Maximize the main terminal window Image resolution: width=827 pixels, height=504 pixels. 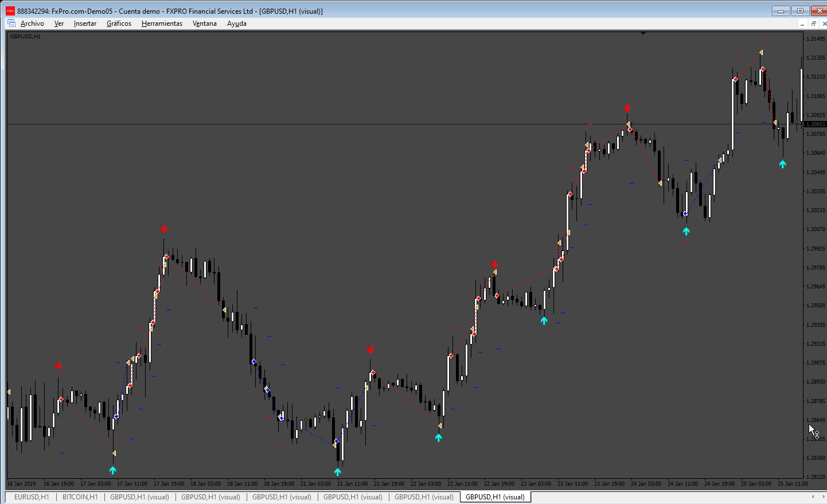coord(800,11)
